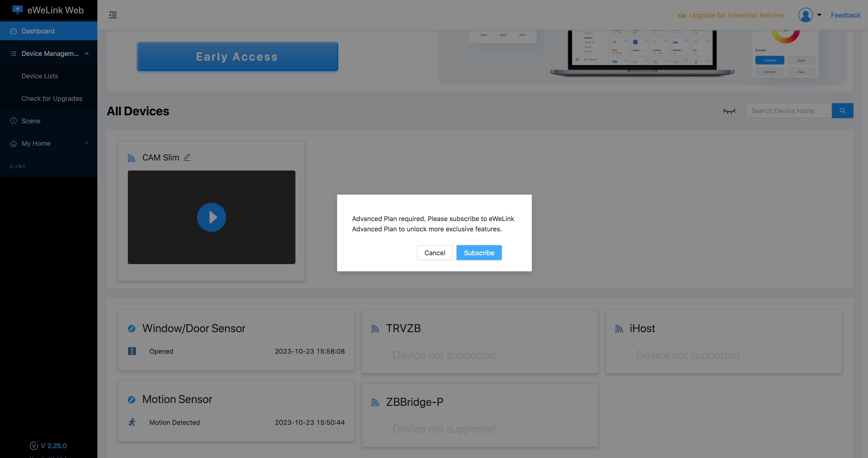868x458 pixels.
Task: Click the version info icon at bottom
Action: [34, 446]
